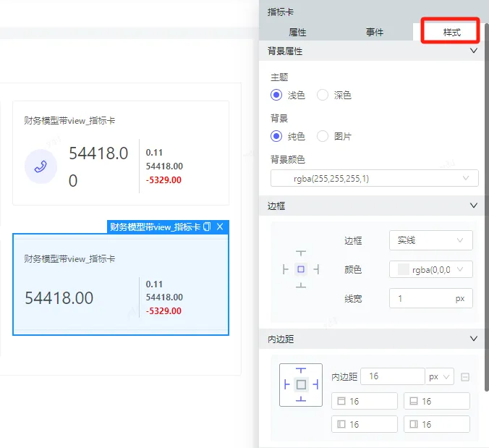Select the 深色 theme radio button
The width and height of the screenshot is (489, 448).
point(323,95)
